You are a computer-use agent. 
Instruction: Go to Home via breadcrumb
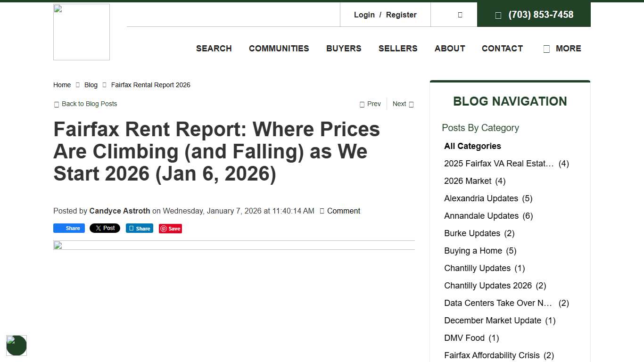point(62,85)
